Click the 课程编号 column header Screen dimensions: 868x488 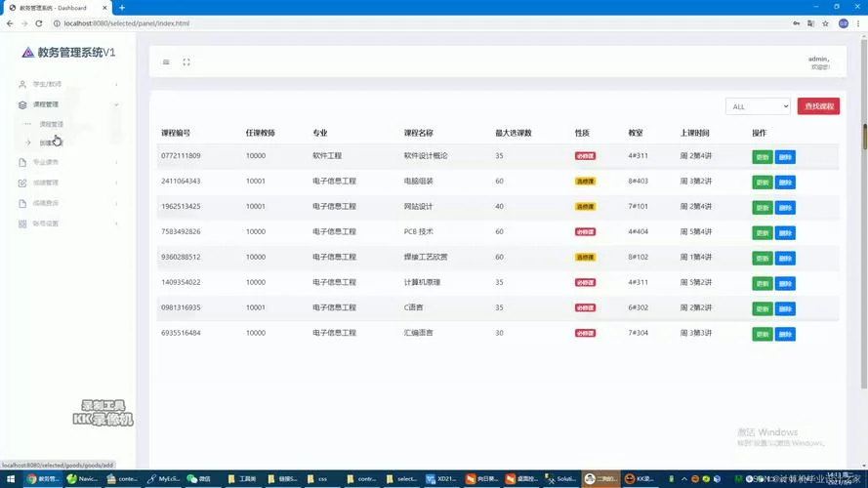pos(176,133)
